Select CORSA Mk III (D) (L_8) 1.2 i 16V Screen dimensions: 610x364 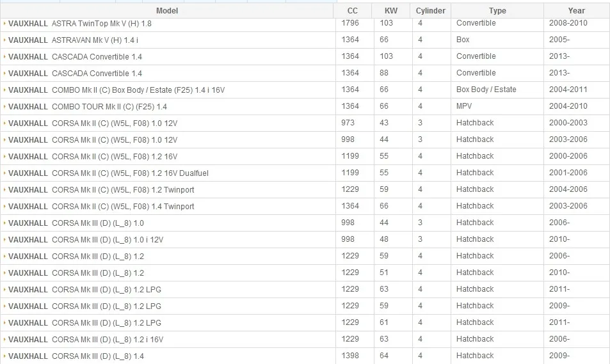86,340
